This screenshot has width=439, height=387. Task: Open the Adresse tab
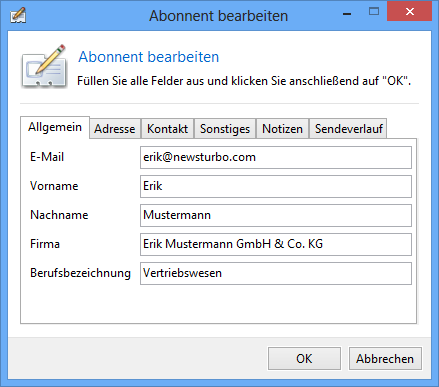[115, 129]
